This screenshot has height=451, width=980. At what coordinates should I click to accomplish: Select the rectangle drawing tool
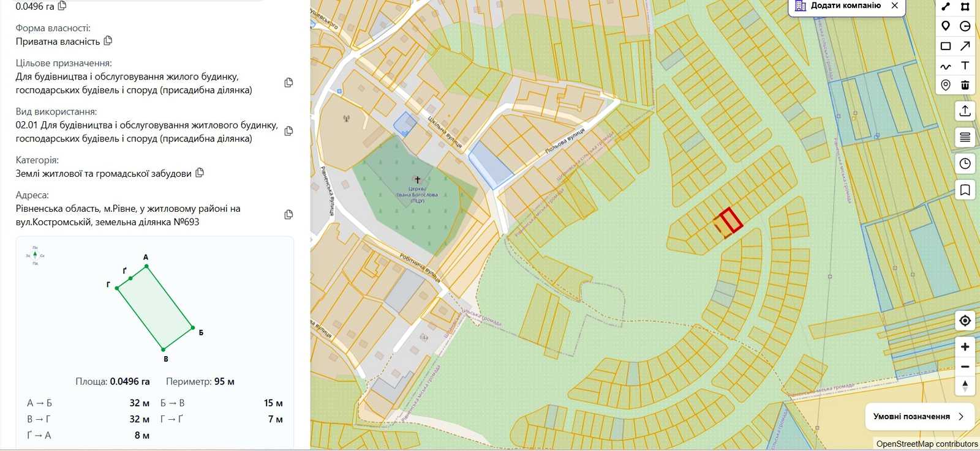(946, 46)
